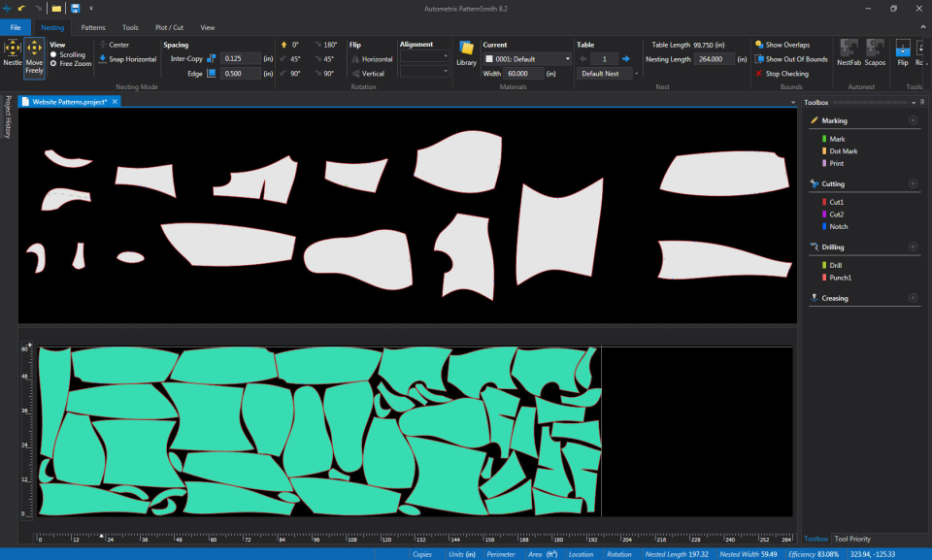Open the Tool Priority tab

(852, 539)
